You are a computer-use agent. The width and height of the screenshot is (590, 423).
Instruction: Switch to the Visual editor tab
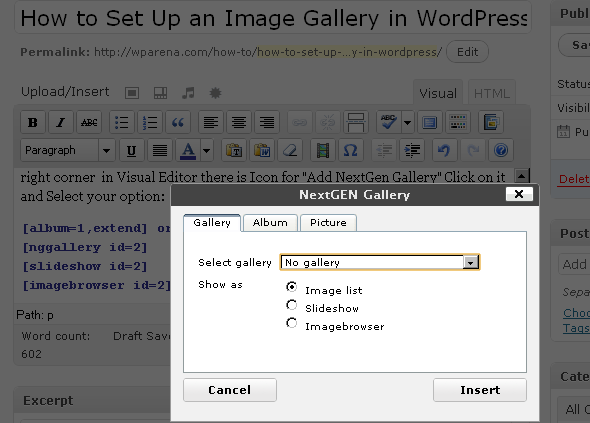[x=438, y=93]
